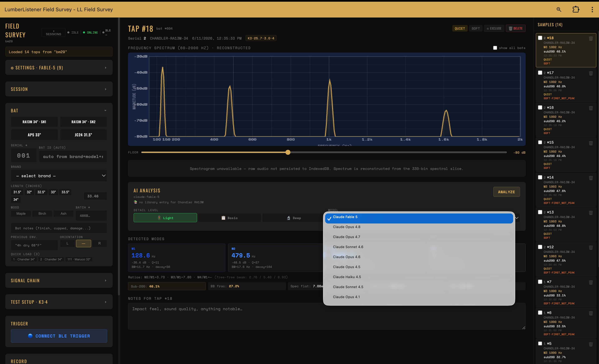
Task: Tick the checkbox for sample #15
Action: 540,142
